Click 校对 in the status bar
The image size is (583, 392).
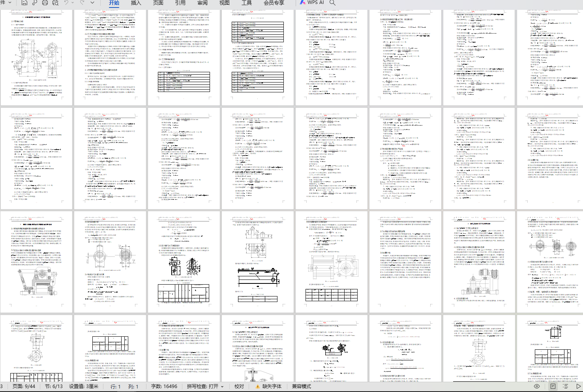point(239,386)
